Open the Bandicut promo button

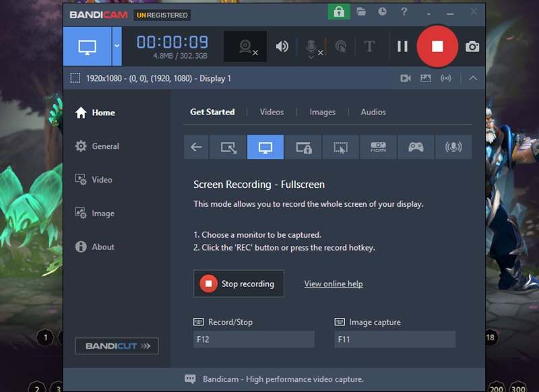pyautogui.click(x=117, y=346)
